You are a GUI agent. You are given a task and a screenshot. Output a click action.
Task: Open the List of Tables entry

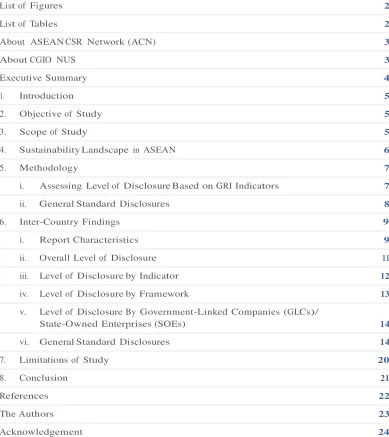29,24
